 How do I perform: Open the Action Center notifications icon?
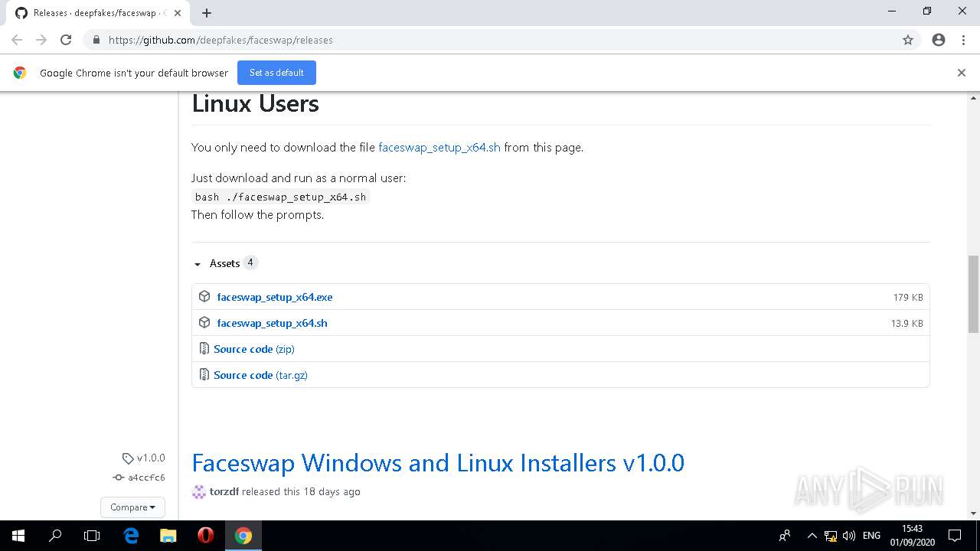click(x=955, y=536)
